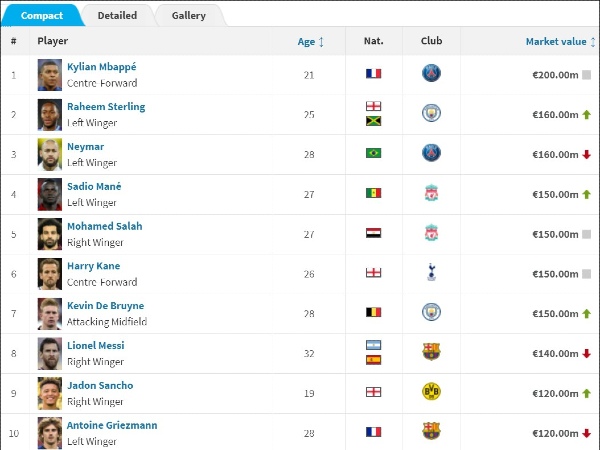This screenshot has width=600, height=450.
Task: Click the Jamaica flag under Raheem Sterling's nationality
Action: pos(373,121)
